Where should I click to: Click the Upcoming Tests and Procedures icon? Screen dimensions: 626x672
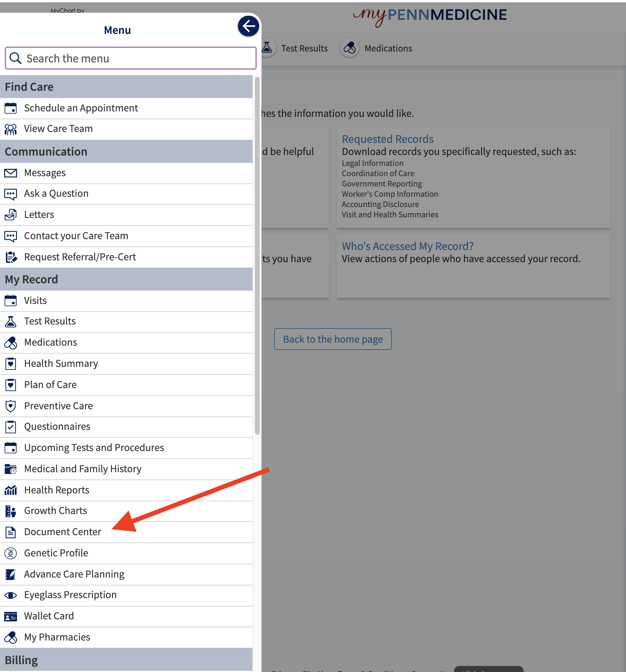11,448
